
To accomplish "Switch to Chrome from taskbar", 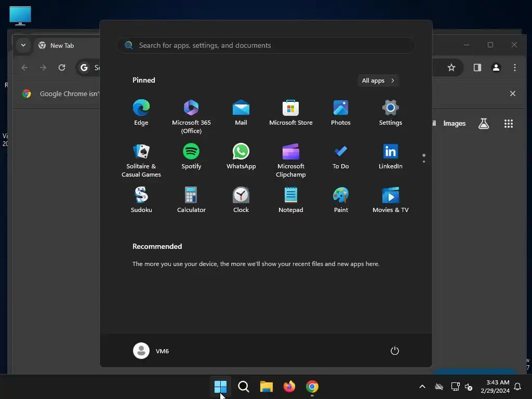I will pos(312,387).
